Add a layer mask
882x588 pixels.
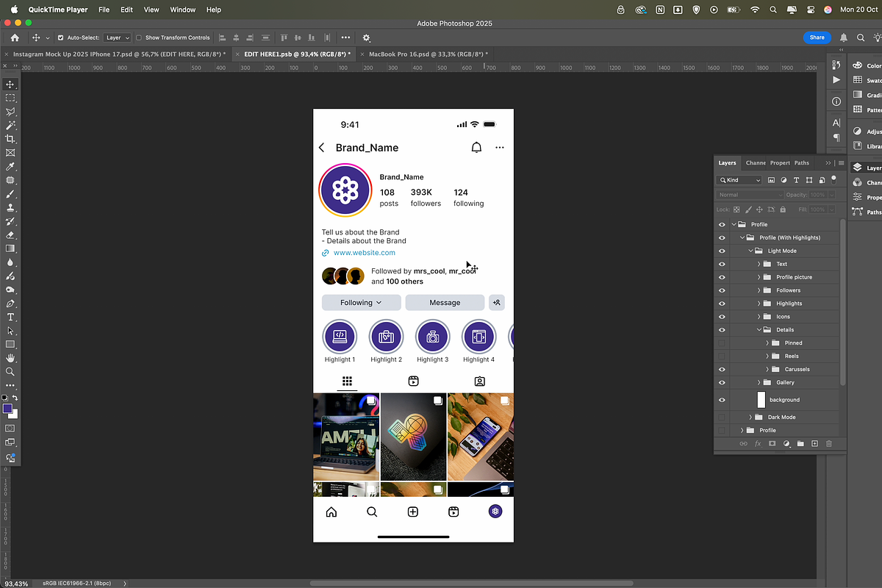click(x=772, y=444)
